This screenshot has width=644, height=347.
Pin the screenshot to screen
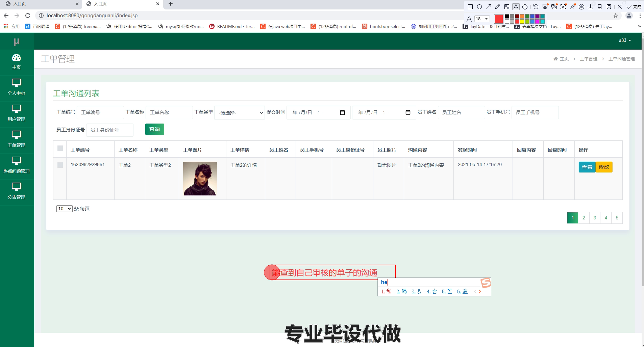[x=572, y=7]
